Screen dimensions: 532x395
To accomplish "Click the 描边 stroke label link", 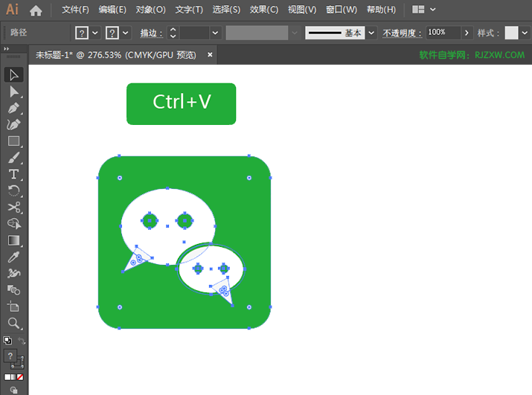I will click(151, 33).
